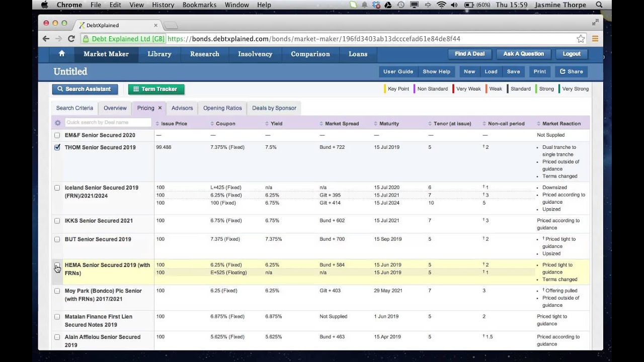Bookmark this page with the star icon
Screen dimensions: 644x362
click(581, 39)
